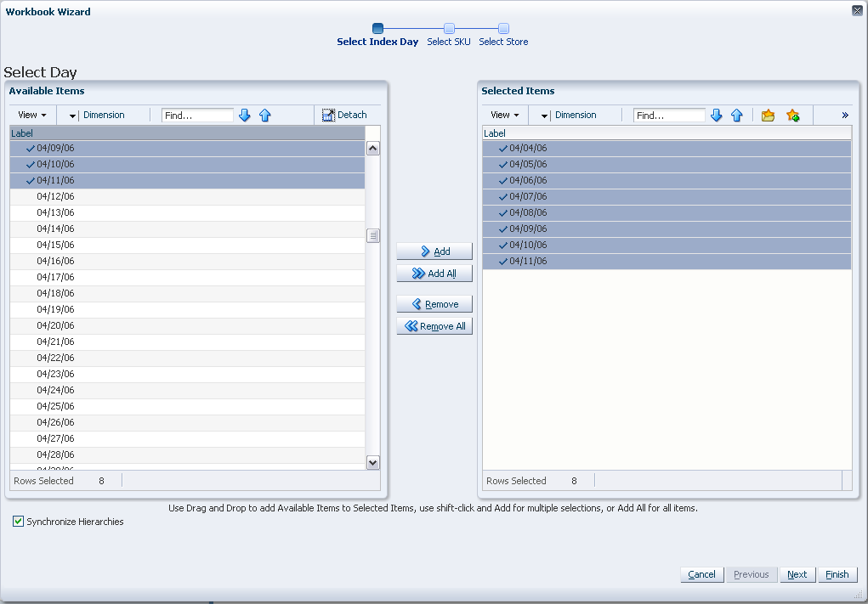The image size is (868, 604).
Task: Click the Select Index Day step marker
Action: pos(378,28)
